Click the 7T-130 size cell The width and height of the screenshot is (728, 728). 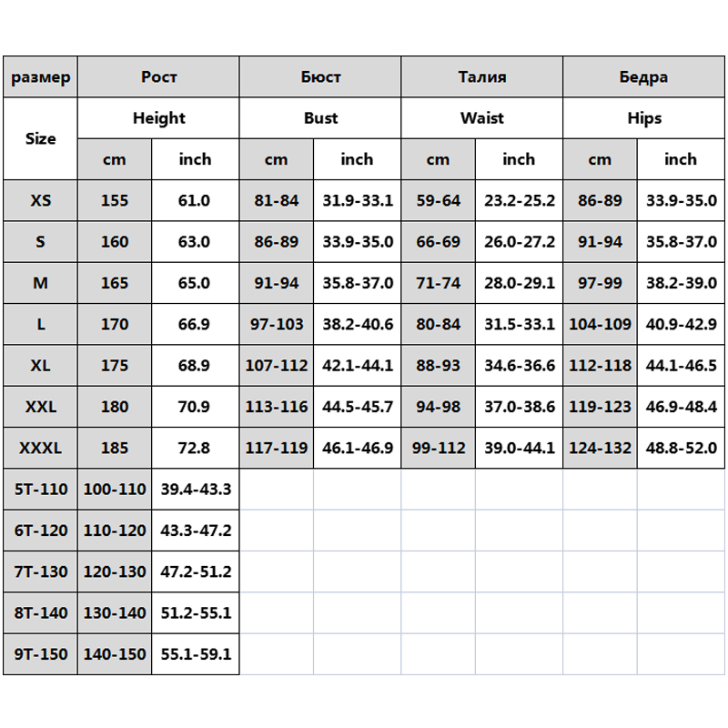40,572
